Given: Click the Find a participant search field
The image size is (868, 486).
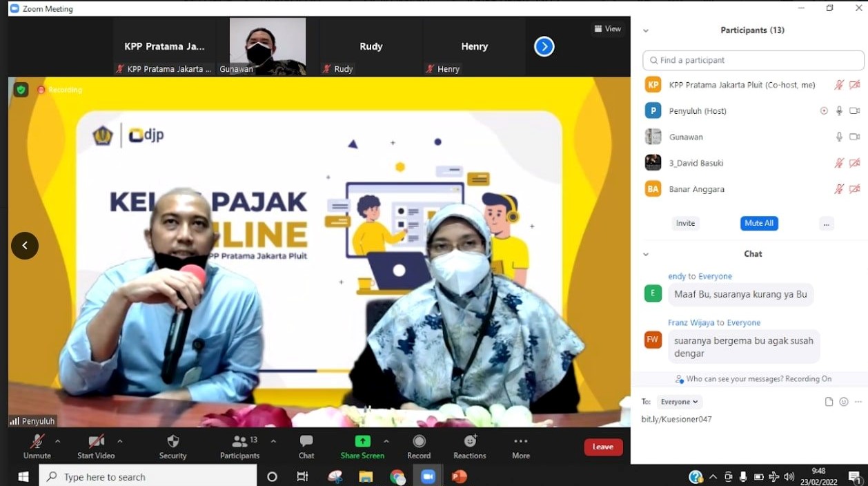Looking at the screenshot, I should 753,60.
